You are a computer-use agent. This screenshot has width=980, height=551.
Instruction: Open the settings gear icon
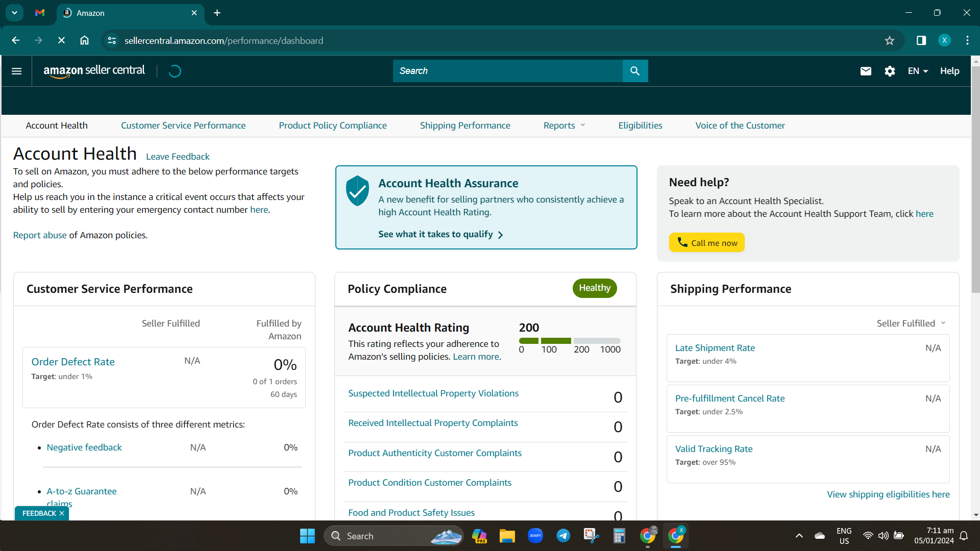pos(890,71)
